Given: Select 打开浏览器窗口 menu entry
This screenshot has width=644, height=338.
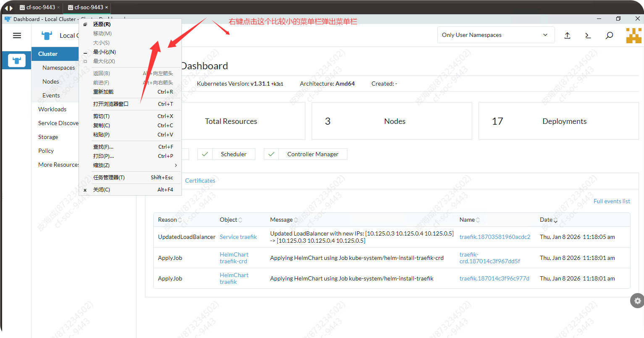Looking at the screenshot, I should coord(130,104).
